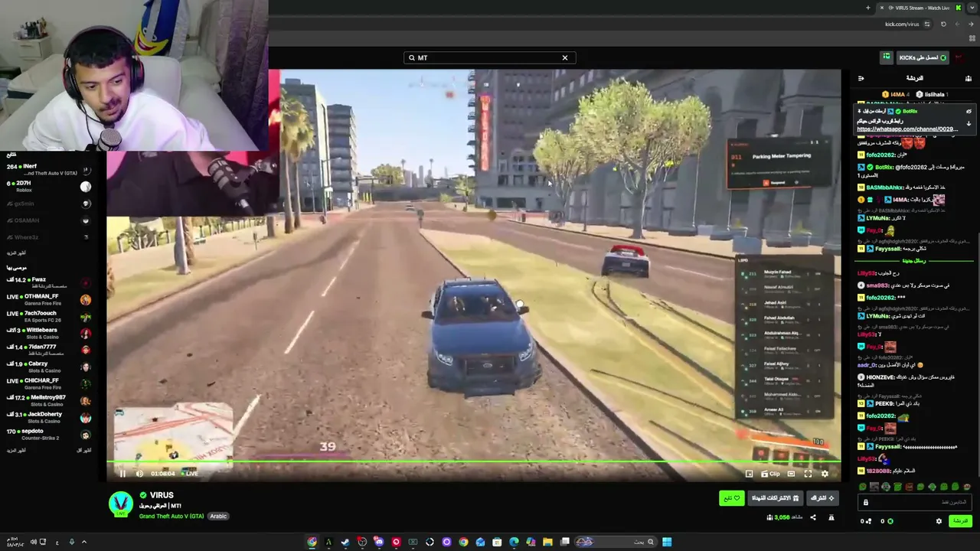Image resolution: width=980 pixels, height=551 pixels.
Task: Open the green gift shop icon
Action: [x=887, y=57]
